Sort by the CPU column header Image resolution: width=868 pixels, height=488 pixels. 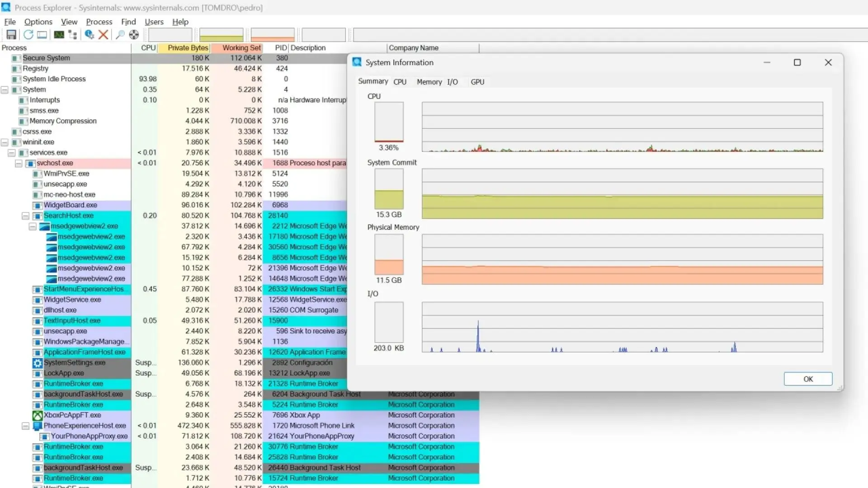145,48
